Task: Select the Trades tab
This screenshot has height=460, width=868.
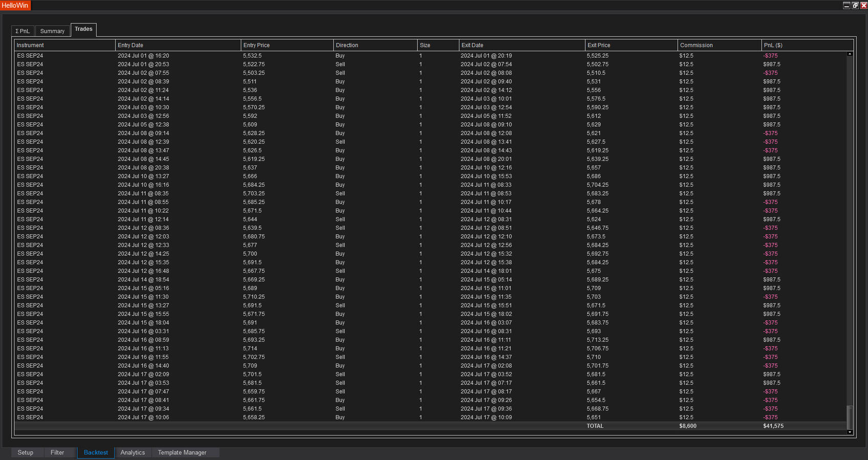Action: coord(83,29)
